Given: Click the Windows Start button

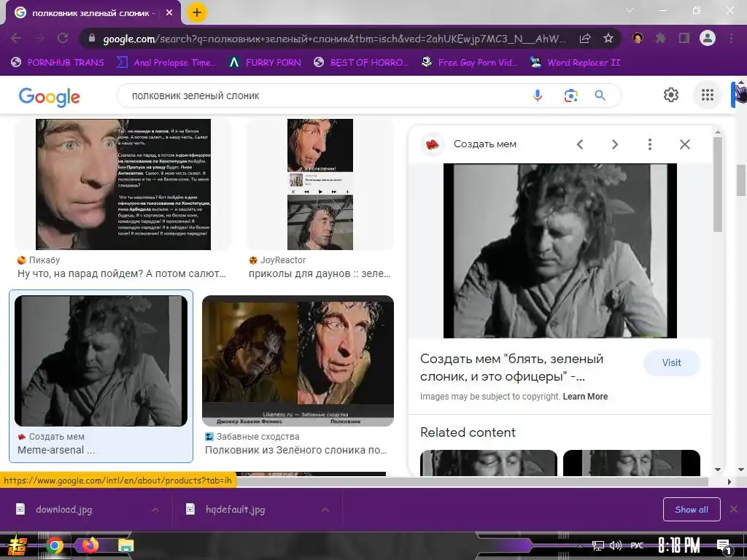Looking at the screenshot, I should tap(18, 545).
